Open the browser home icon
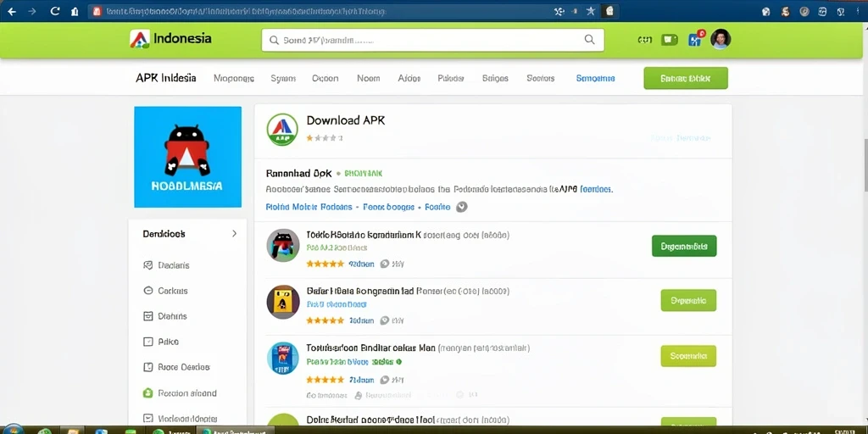 75,11
